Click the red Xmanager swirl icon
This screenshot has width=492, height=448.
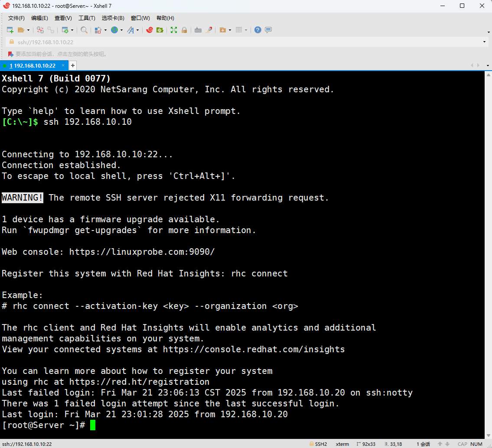150,30
